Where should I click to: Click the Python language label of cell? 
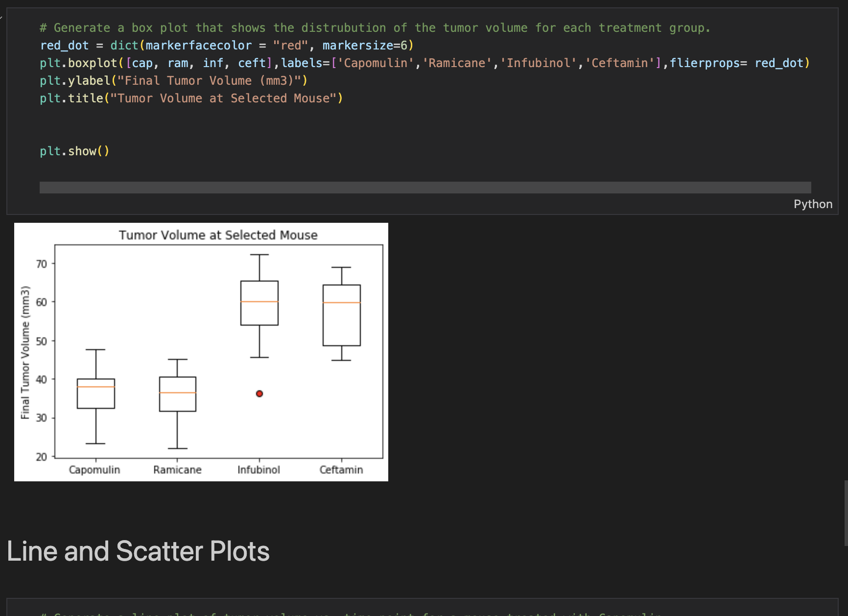(813, 204)
